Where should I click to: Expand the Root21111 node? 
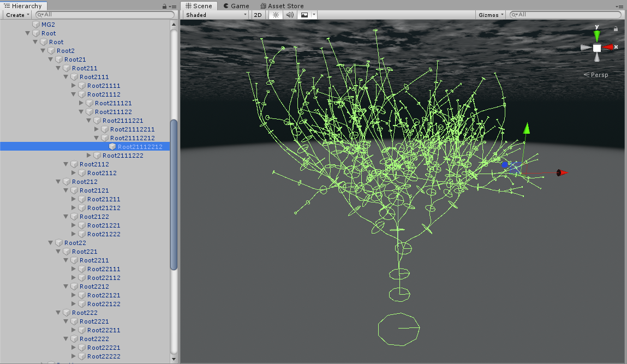pos(74,86)
